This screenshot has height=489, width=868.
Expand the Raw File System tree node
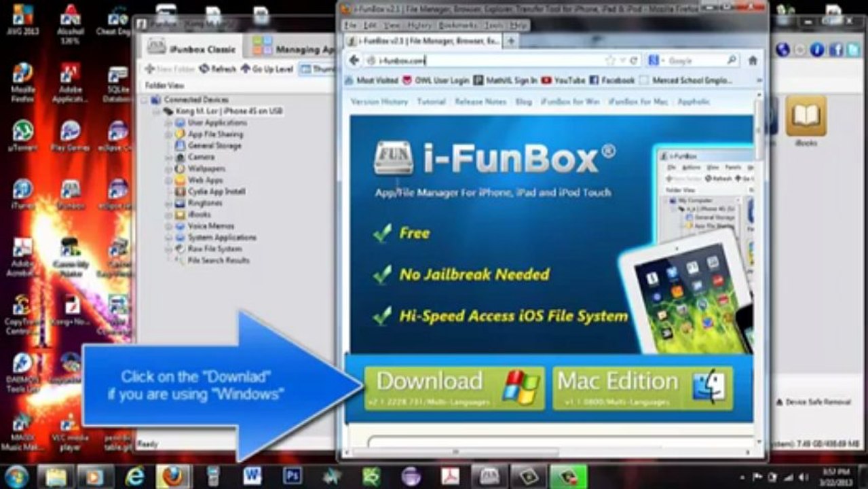point(169,249)
